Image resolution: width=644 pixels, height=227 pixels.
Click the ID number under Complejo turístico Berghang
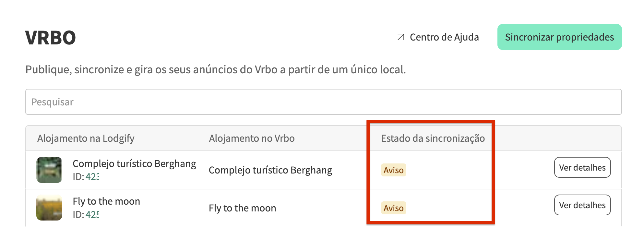click(92, 177)
